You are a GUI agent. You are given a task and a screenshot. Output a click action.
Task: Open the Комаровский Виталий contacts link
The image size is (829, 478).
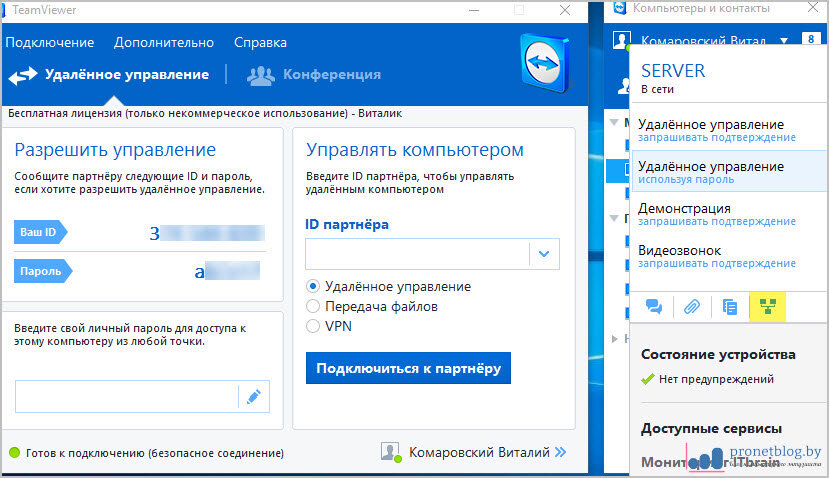(479, 453)
